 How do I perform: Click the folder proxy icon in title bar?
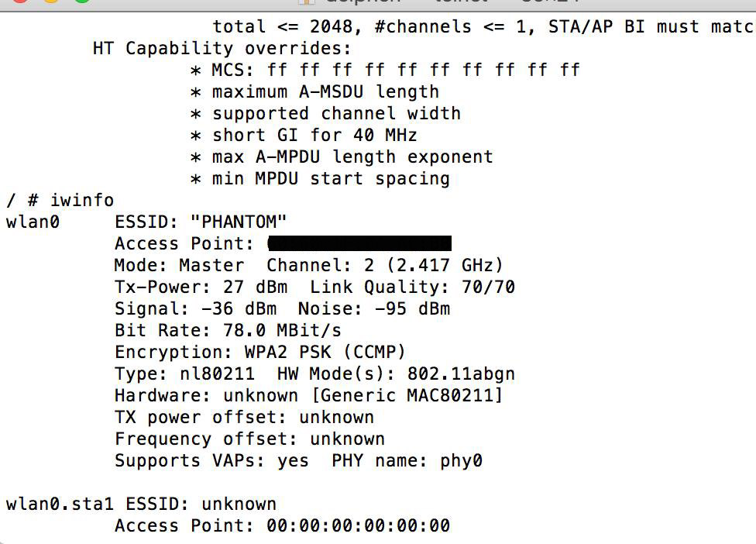coord(307,2)
